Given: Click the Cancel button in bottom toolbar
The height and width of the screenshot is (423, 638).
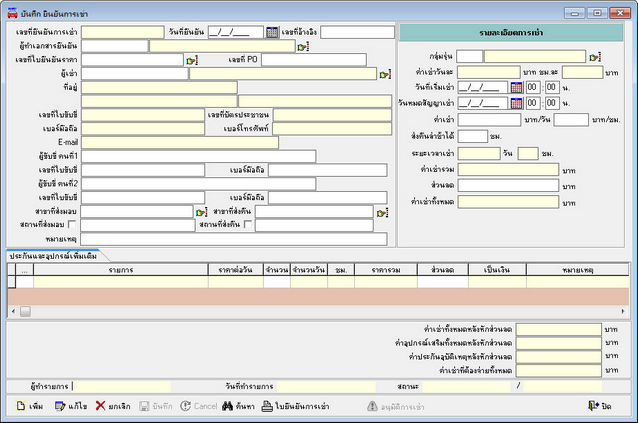Looking at the screenshot, I should click(199, 406).
